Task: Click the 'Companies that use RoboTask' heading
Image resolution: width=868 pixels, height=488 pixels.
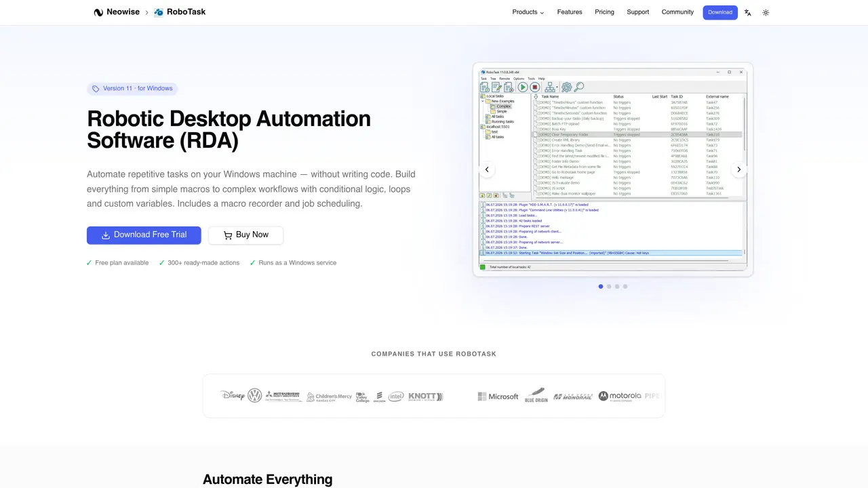Action: (x=434, y=354)
